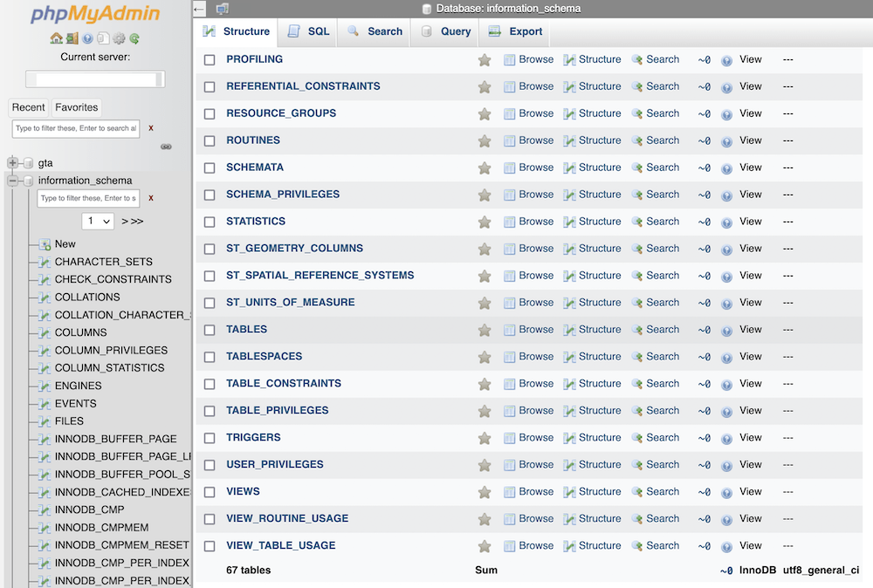Tick the SCHEMA_PRIVILEGES checkbox
This screenshot has height=588, width=873.
[210, 195]
